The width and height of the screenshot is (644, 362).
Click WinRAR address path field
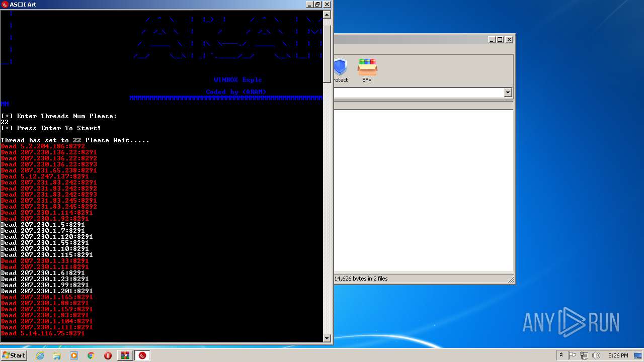coord(419,93)
